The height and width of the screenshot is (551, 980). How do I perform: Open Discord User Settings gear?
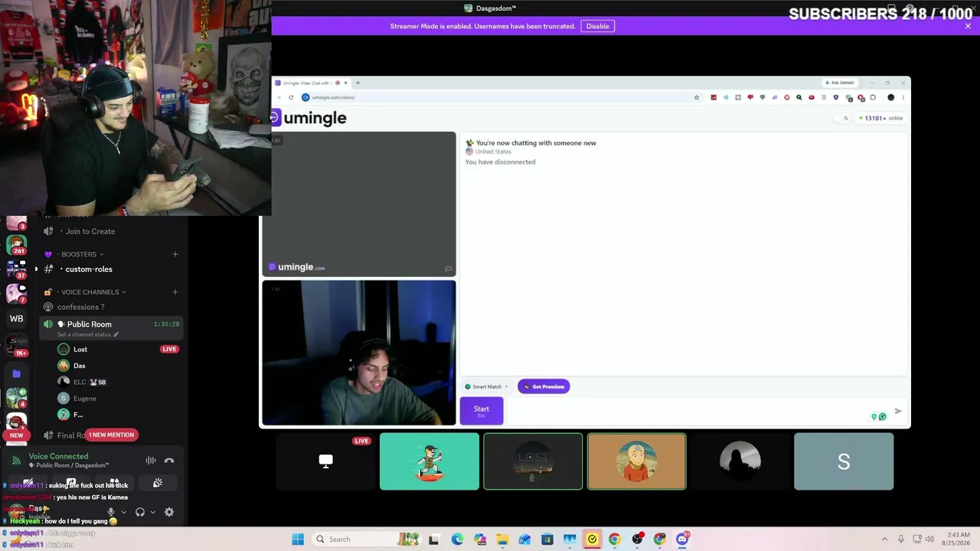click(x=169, y=512)
